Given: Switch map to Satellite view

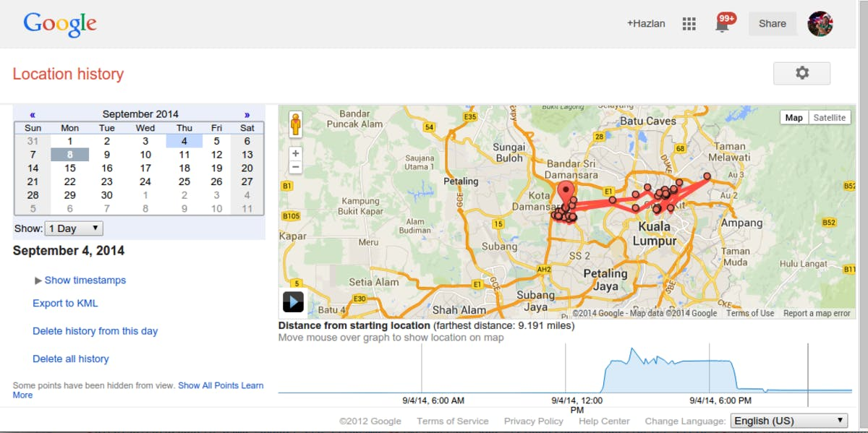Looking at the screenshot, I should click(x=830, y=118).
